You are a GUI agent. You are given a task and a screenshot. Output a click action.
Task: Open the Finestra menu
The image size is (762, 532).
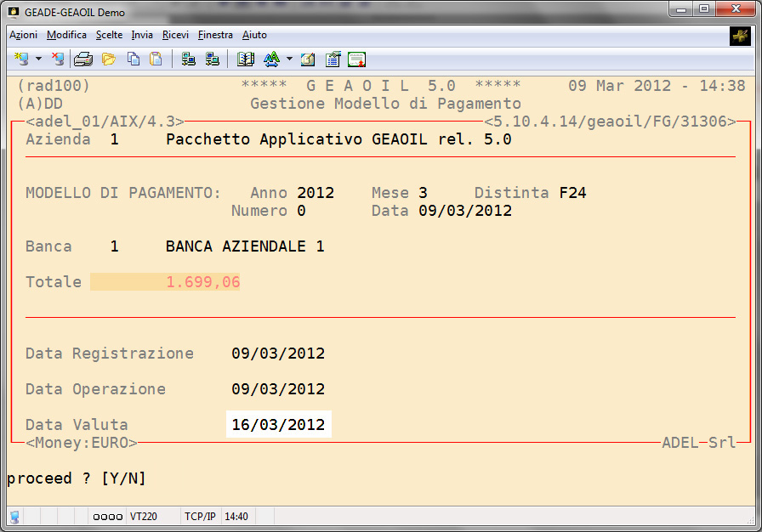(215, 35)
